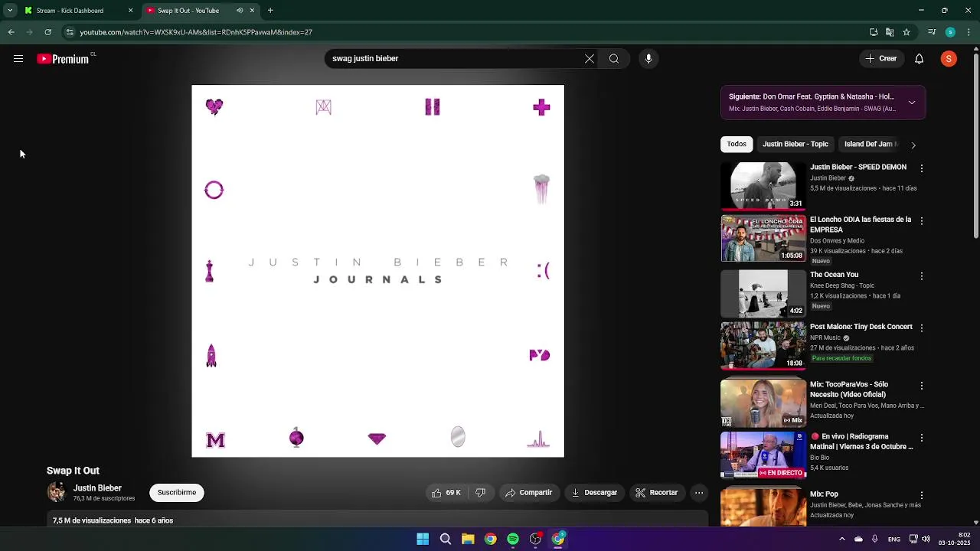Open Chrome three-dot menu

pos(969,32)
